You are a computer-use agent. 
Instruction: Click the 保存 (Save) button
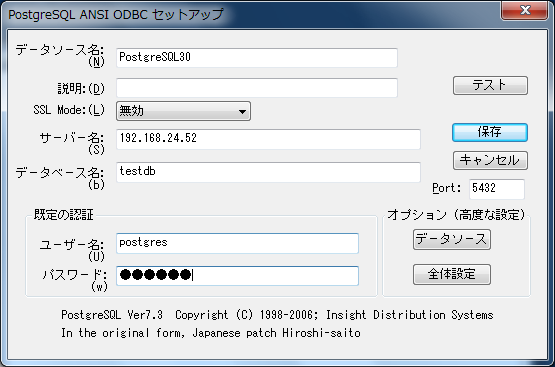click(490, 132)
